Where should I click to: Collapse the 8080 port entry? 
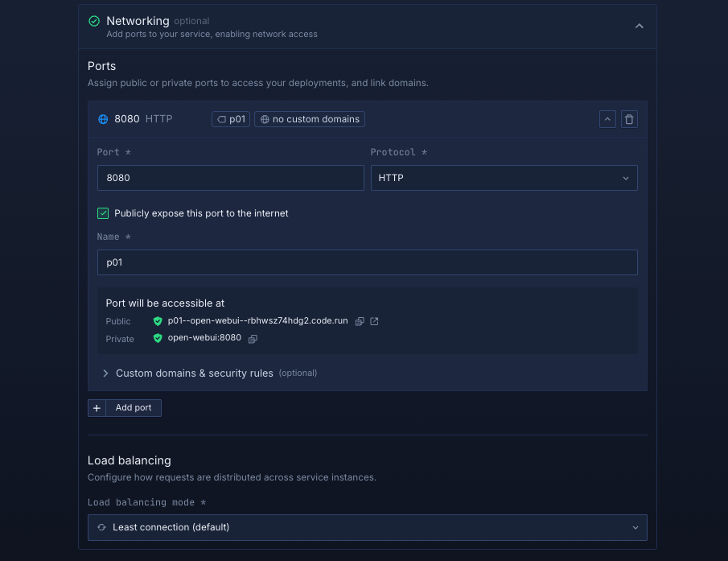607,119
